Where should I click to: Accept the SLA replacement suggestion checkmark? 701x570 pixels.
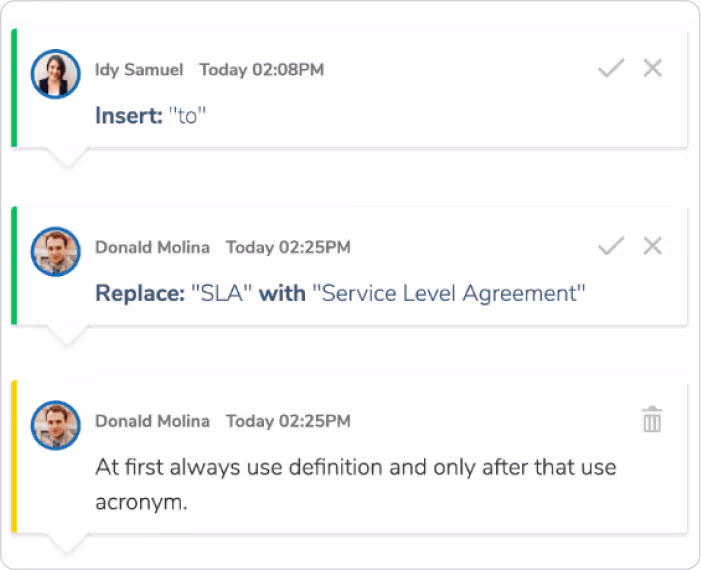[610, 246]
